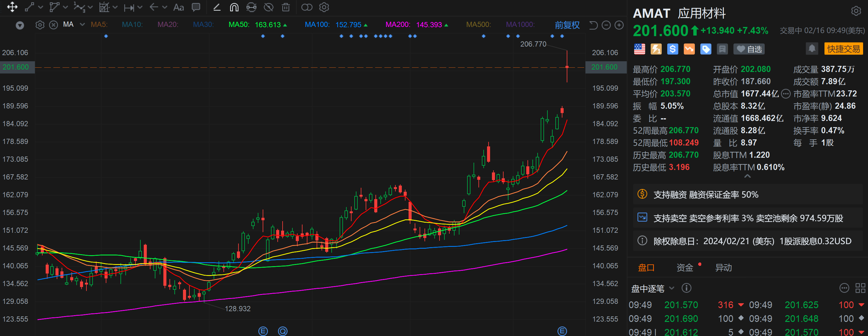This screenshot has width=868, height=336.
Task: Switch to the 资金 tab
Action: tap(684, 268)
